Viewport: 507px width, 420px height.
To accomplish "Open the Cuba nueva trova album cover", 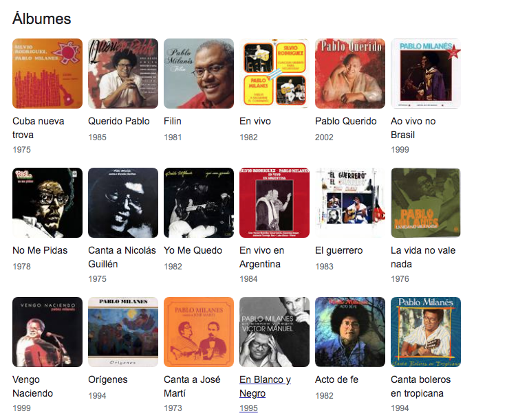I will coord(47,74).
